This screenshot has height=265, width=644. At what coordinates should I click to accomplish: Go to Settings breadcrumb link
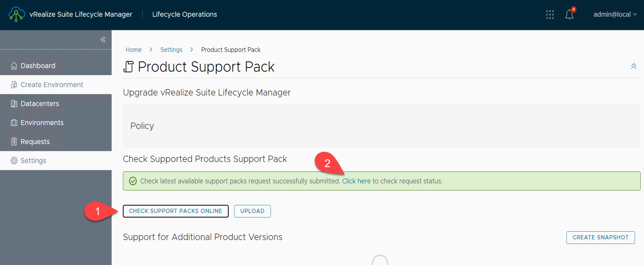coord(171,50)
